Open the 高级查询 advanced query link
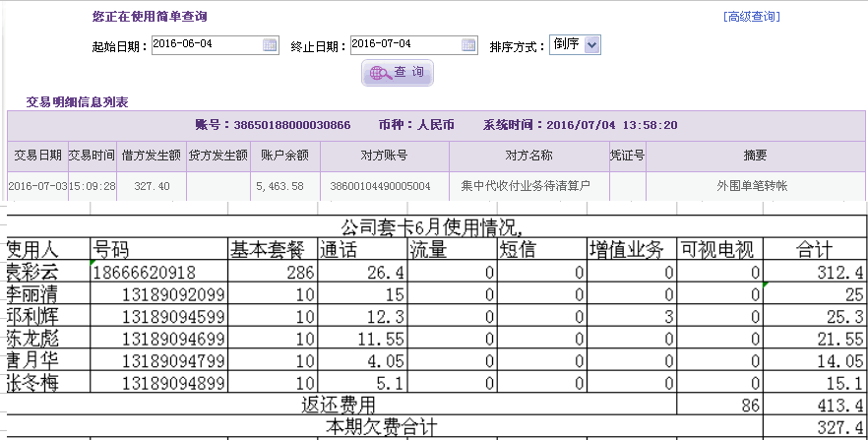868x440 pixels. 751,17
